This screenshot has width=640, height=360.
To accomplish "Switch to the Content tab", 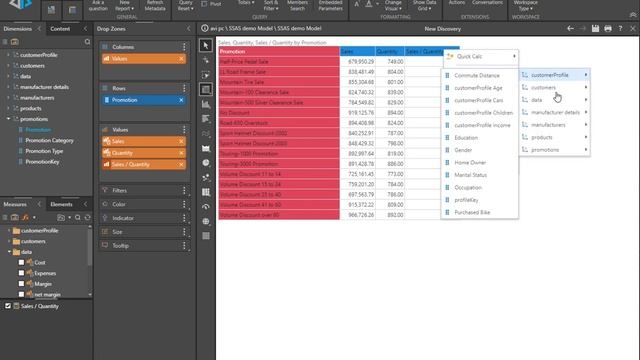I will pos(60,29).
